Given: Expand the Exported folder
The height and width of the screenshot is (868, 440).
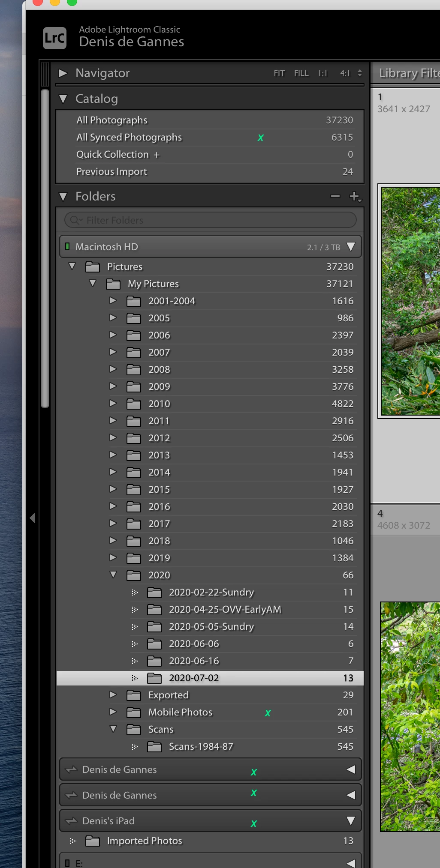Looking at the screenshot, I should point(113,695).
